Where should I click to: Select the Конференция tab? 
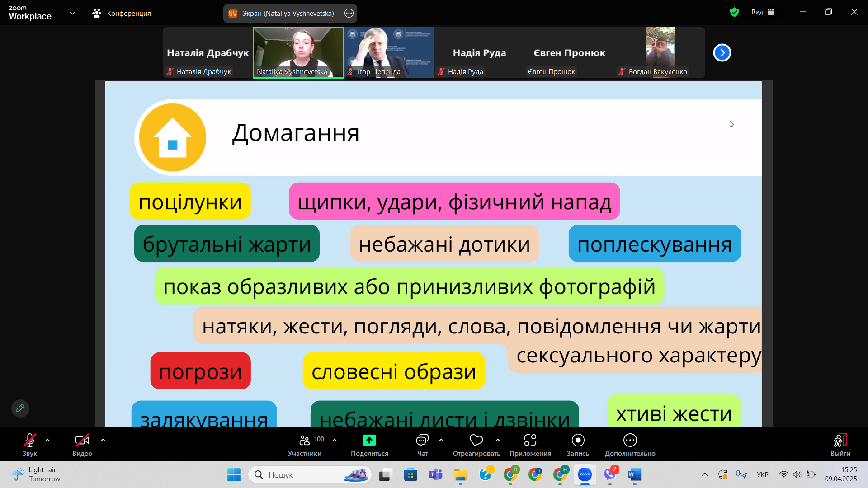pos(122,13)
